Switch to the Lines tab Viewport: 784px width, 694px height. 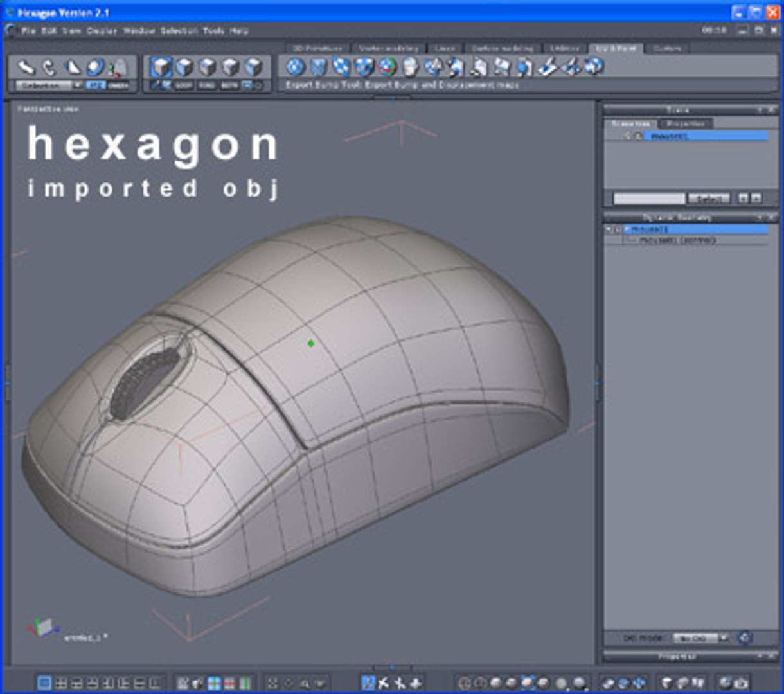(445, 48)
